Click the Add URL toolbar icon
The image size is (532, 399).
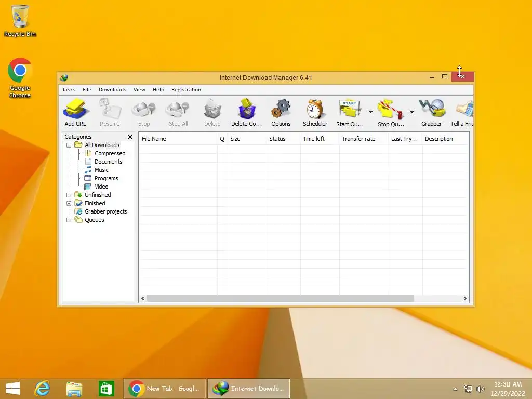click(75, 113)
